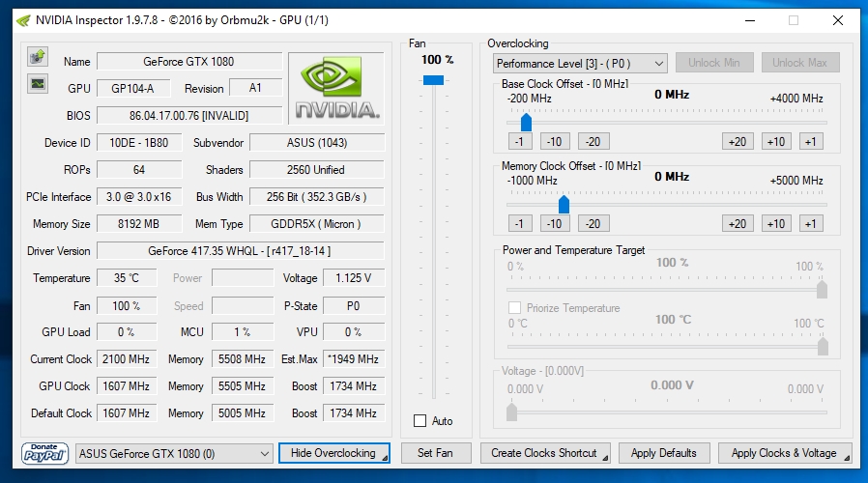This screenshot has height=483, width=868.
Task: Click the PCIe Interface value 3.0 @ 3.0 x16
Action: 139,196
